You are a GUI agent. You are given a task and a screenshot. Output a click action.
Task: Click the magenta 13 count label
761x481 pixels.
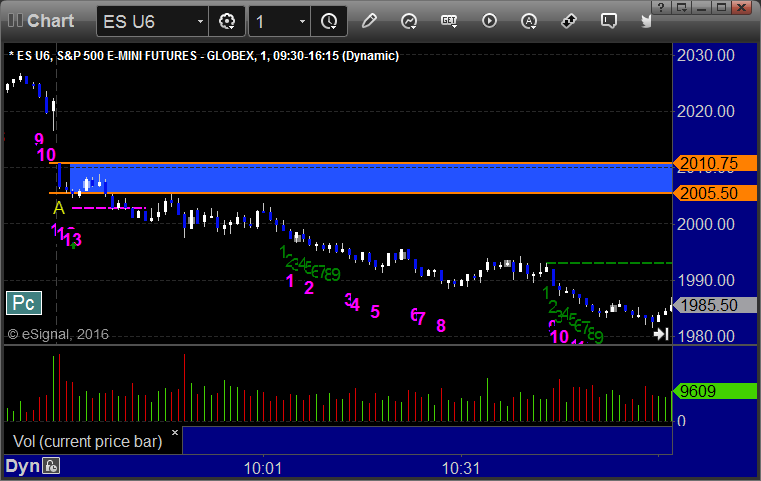(73, 239)
